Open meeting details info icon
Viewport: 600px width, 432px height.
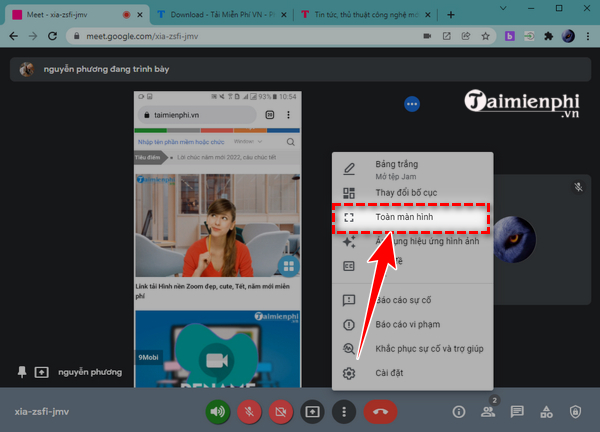459,412
